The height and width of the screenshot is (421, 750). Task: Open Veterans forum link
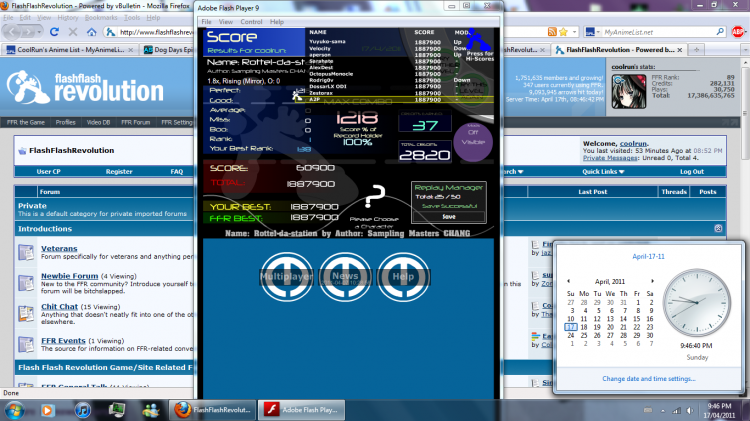59,248
